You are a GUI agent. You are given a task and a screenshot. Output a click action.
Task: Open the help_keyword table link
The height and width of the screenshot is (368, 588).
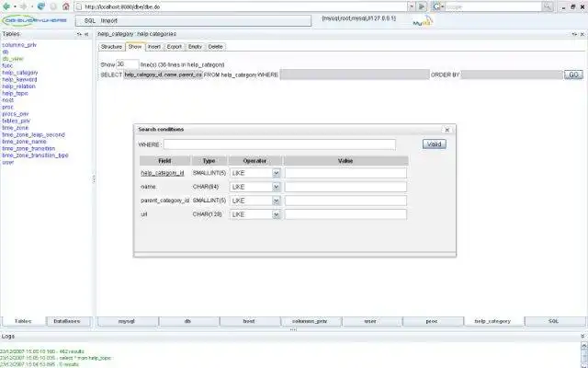pos(19,80)
